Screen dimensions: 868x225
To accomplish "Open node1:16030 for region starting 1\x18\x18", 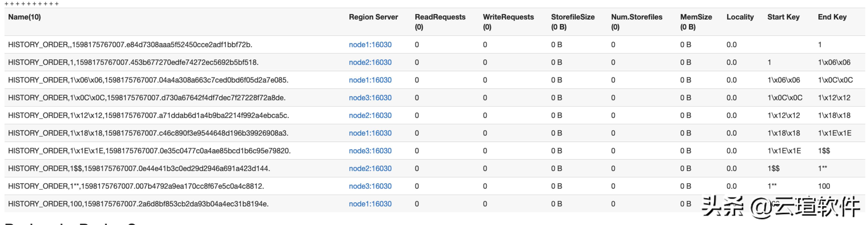I will [x=370, y=133].
